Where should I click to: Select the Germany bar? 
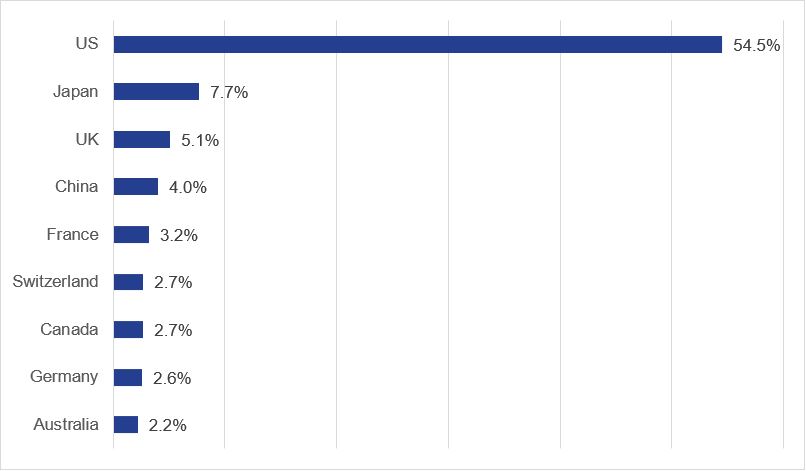[128, 377]
